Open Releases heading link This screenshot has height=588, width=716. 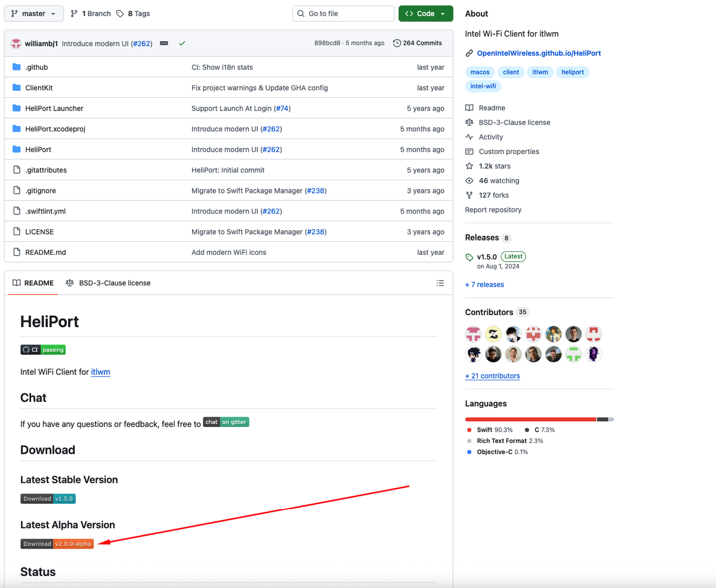tap(482, 238)
